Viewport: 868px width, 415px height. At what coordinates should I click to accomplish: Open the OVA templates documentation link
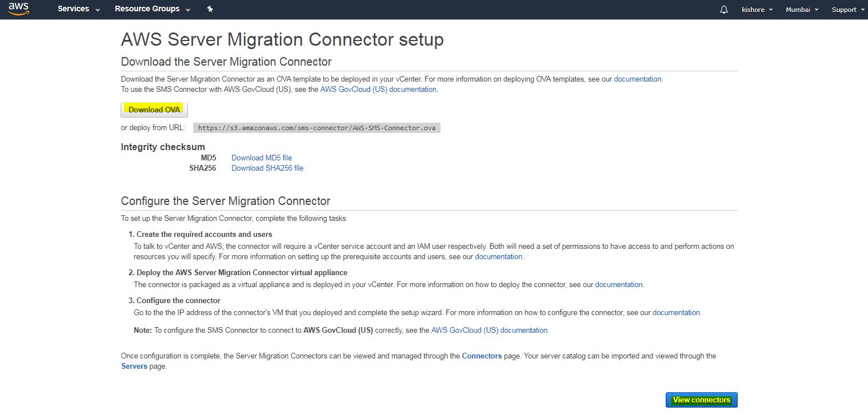pos(637,79)
